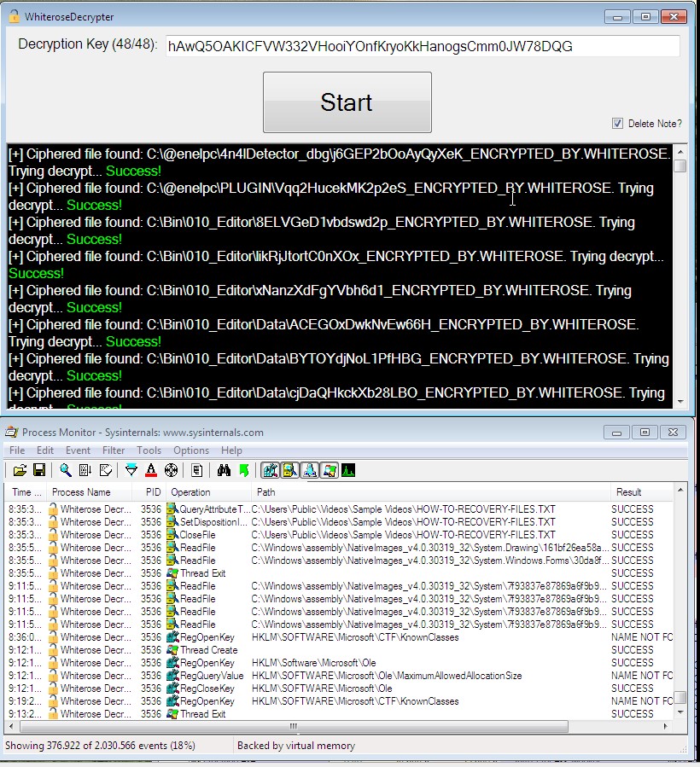This screenshot has height=767, width=700.
Task: Open the Edit menu
Action: coord(45,450)
